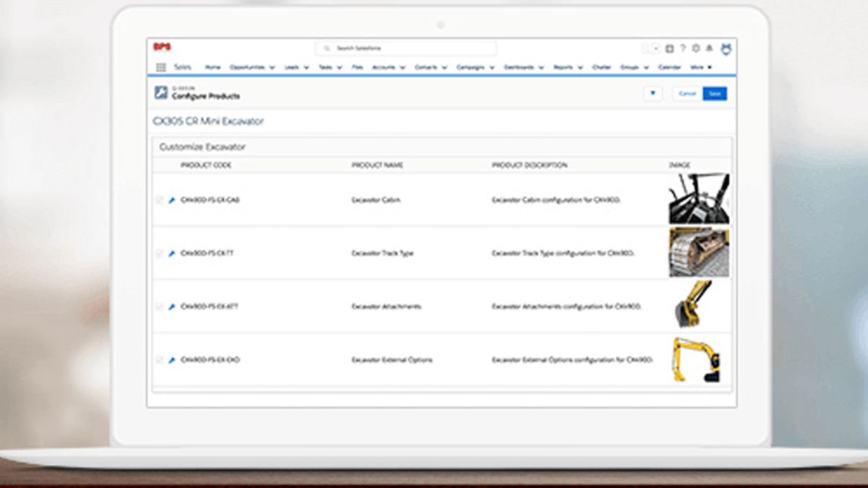Open dropdown arrow button left of Cancel

point(652,93)
